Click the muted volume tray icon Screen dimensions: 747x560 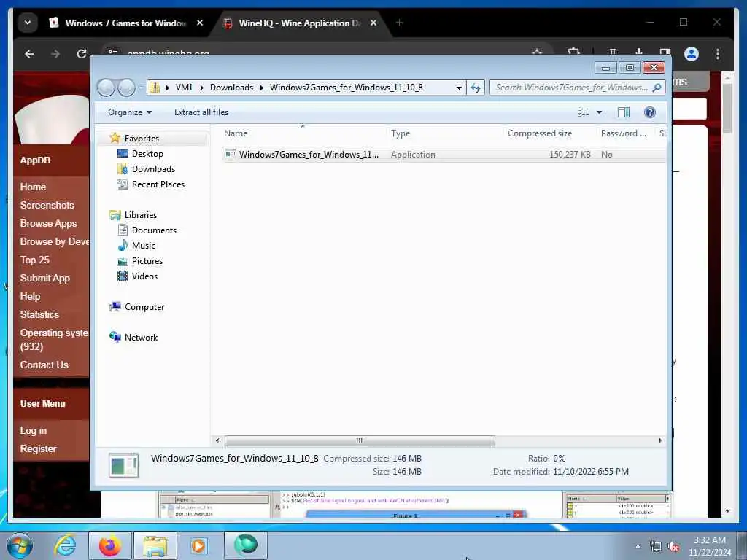(x=673, y=547)
